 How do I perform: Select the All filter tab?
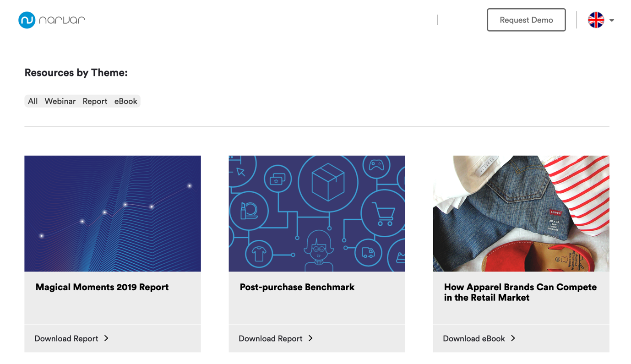[33, 101]
